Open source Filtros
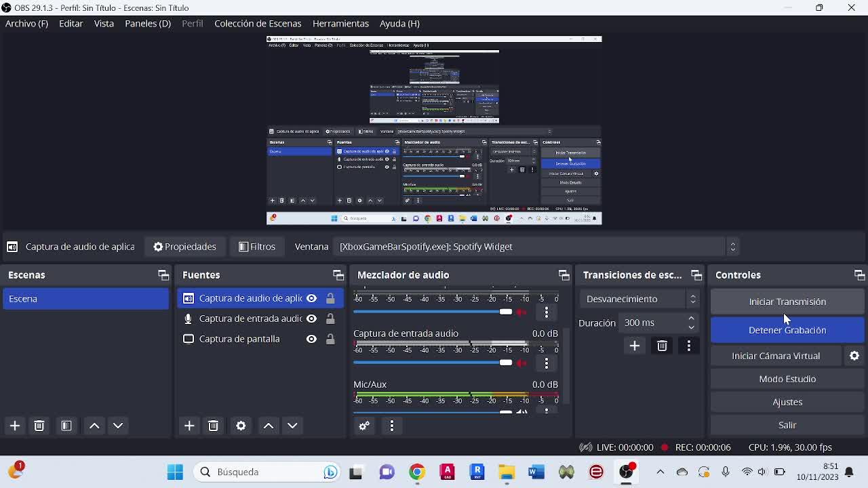The width and height of the screenshot is (868, 488). point(257,247)
